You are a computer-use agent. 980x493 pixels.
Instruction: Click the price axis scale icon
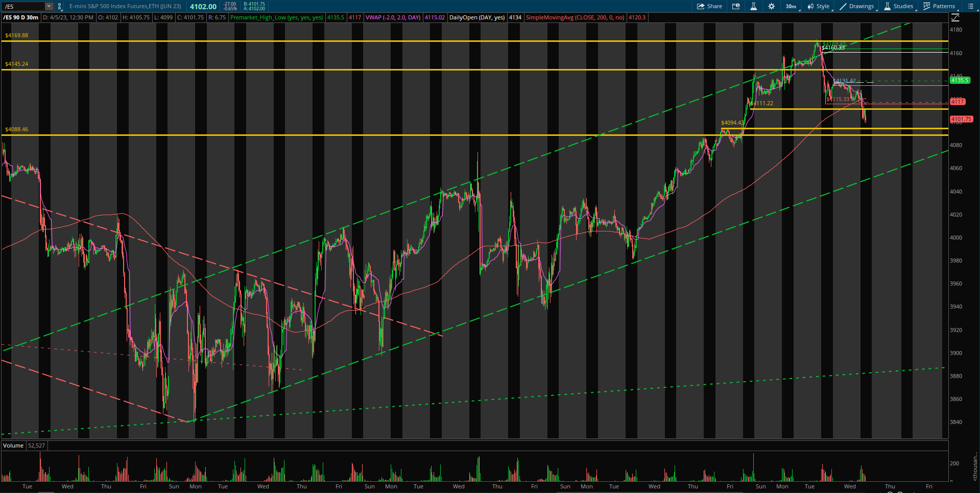(x=955, y=17)
